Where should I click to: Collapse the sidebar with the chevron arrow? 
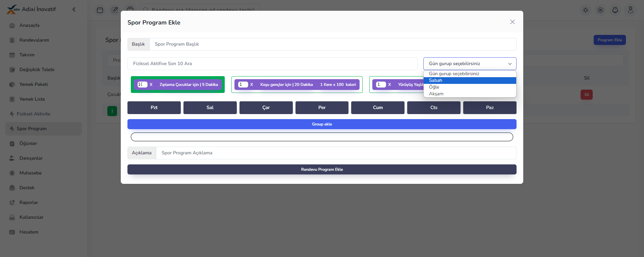click(74, 9)
